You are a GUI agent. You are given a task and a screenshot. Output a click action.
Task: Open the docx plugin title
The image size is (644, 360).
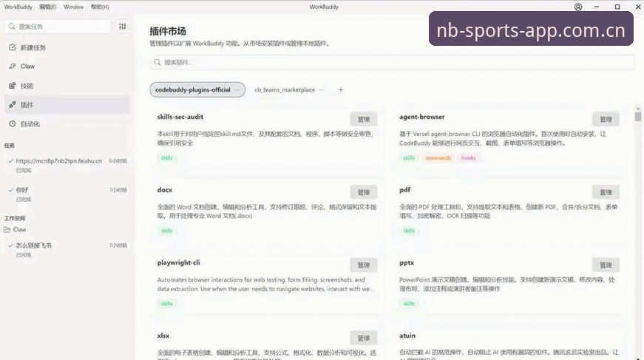coord(165,190)
